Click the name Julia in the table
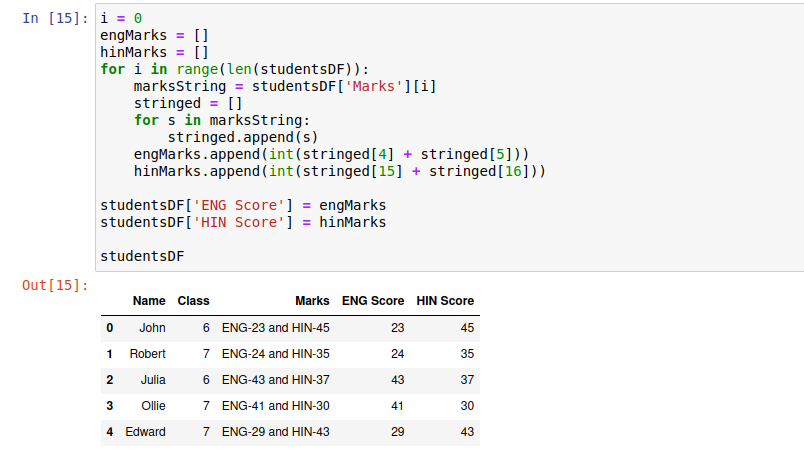 point(153,380)
